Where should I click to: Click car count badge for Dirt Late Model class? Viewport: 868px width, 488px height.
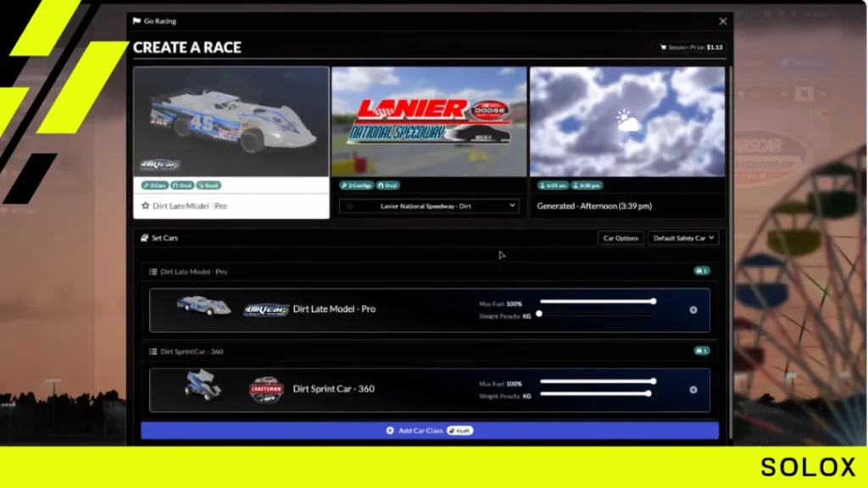coord(701,271)
